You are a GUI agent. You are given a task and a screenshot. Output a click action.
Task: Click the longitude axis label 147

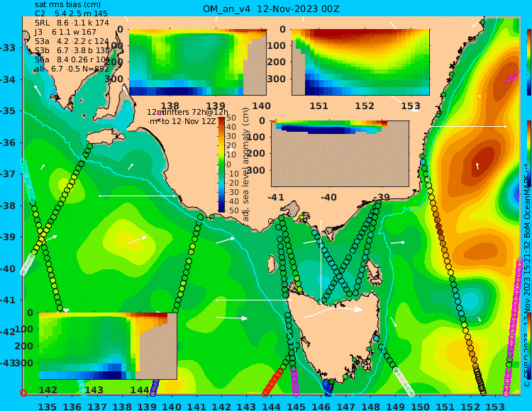pyautogui.click(x=345, y=406)
